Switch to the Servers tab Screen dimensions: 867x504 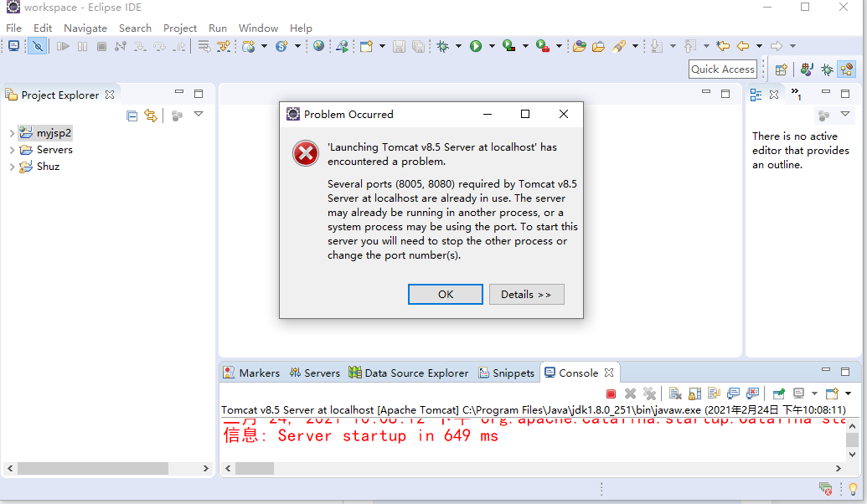pos(315,373)
